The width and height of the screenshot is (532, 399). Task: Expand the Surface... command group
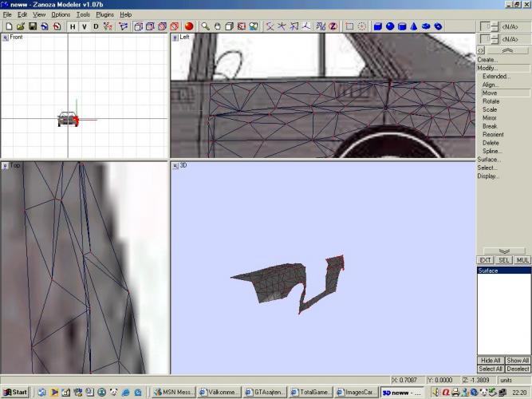click(489, 160)
